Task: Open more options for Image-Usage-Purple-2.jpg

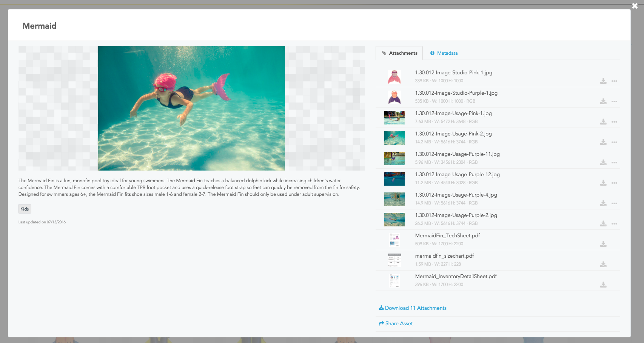Action: pos(614,224)
